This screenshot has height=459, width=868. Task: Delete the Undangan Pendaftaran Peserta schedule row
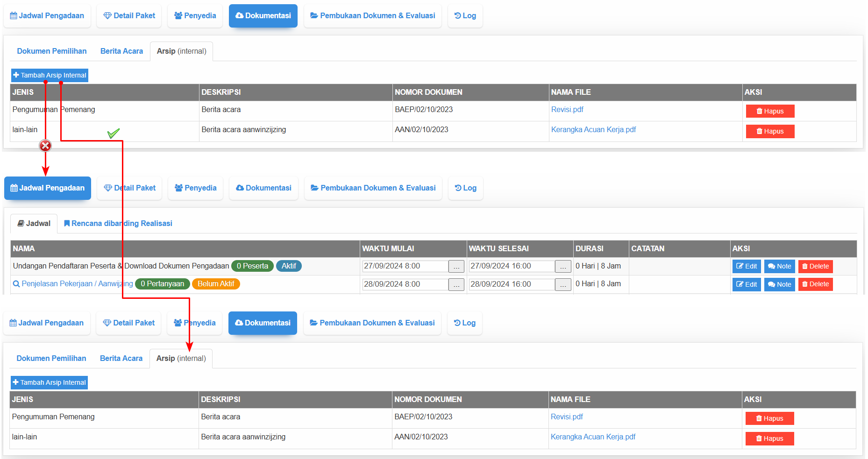click(x=815, y=266)
